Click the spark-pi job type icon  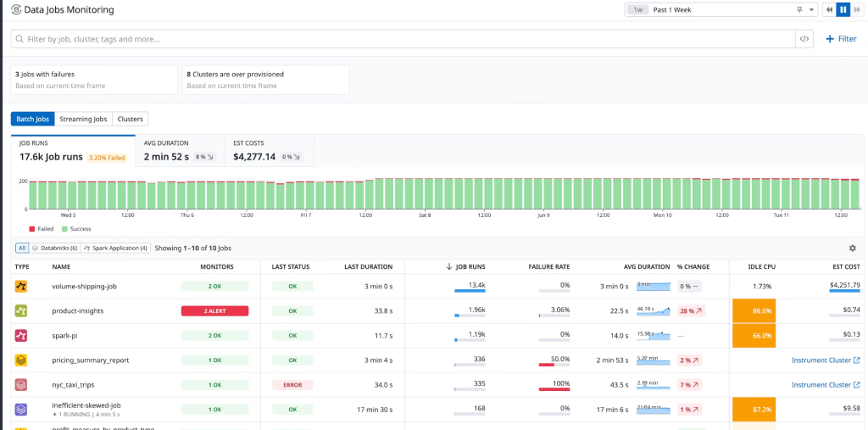click(21, 336)
